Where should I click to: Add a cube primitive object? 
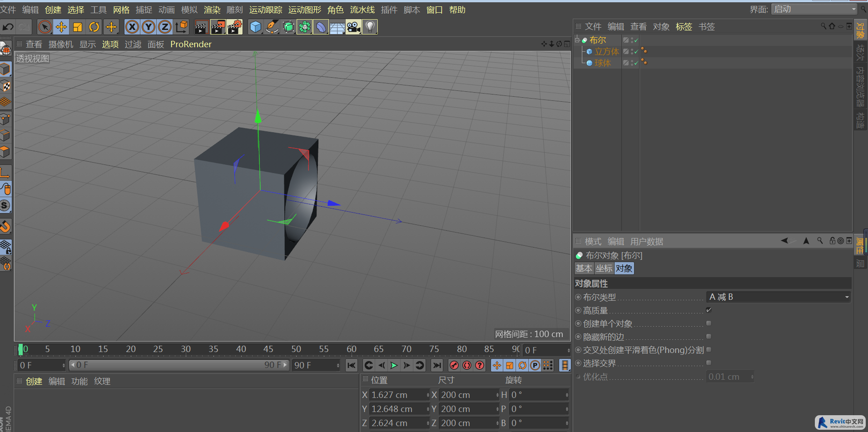(256, 27)
